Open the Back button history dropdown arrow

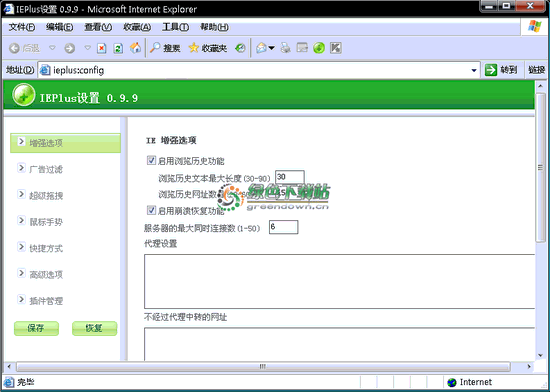tap(52, 48)
